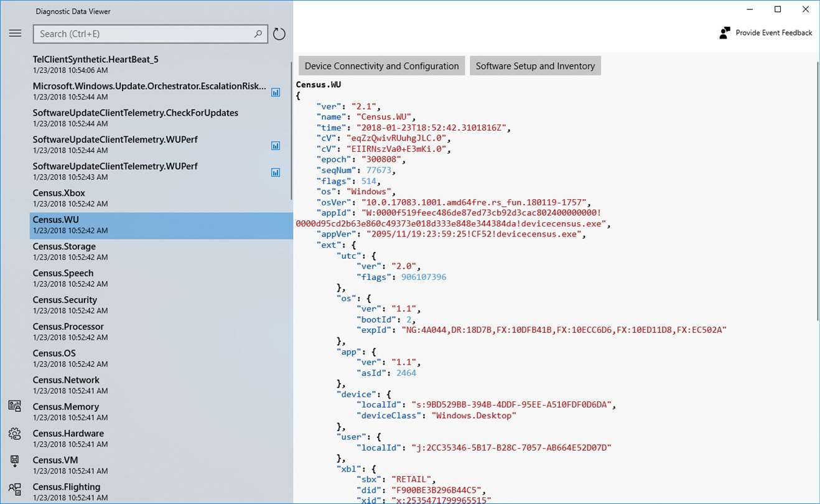Select the Census.Processor event
This screenshot has height=504, width=820.
161,332
